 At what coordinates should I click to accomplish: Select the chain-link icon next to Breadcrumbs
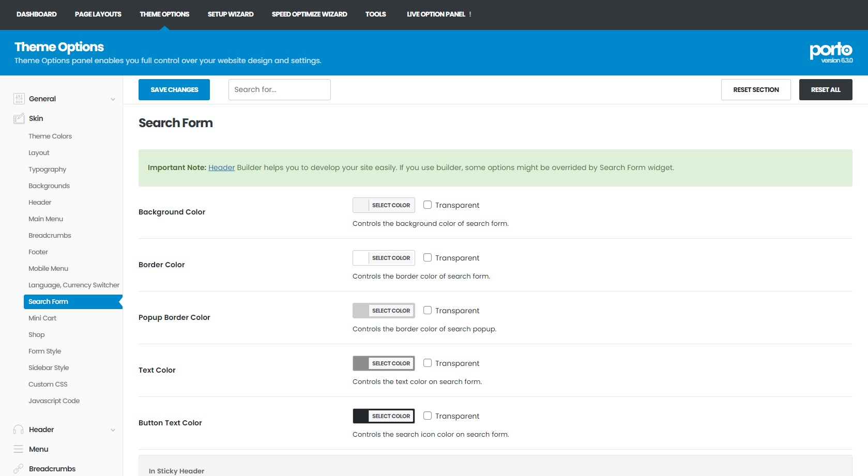point(18,468)
